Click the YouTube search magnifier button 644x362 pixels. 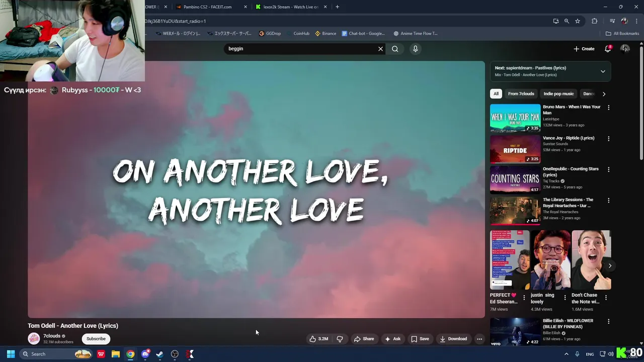[395, 49]
